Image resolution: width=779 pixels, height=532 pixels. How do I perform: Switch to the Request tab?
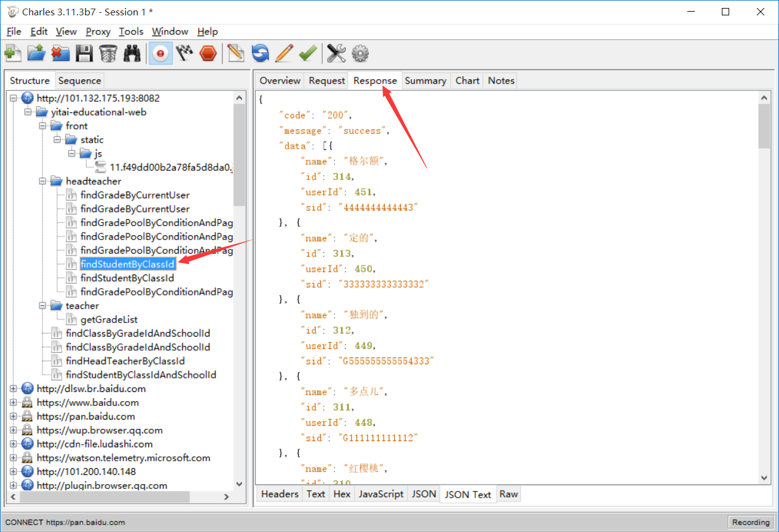coord(326,80)
